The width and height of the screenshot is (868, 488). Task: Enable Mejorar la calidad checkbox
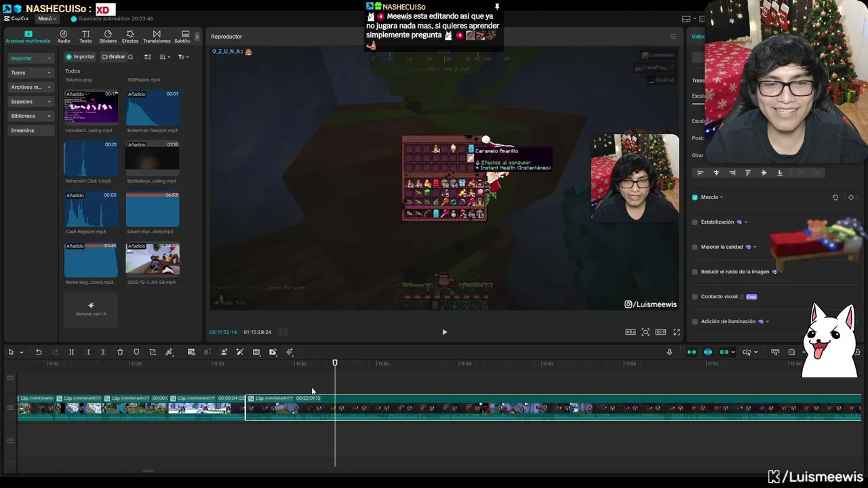pyautogui.click(x=694, y=247)
